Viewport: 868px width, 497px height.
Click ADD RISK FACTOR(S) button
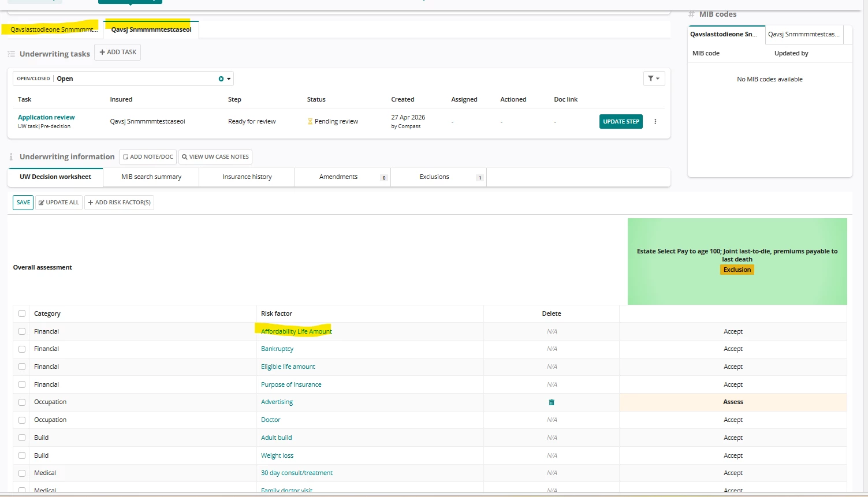pos(120,203)
